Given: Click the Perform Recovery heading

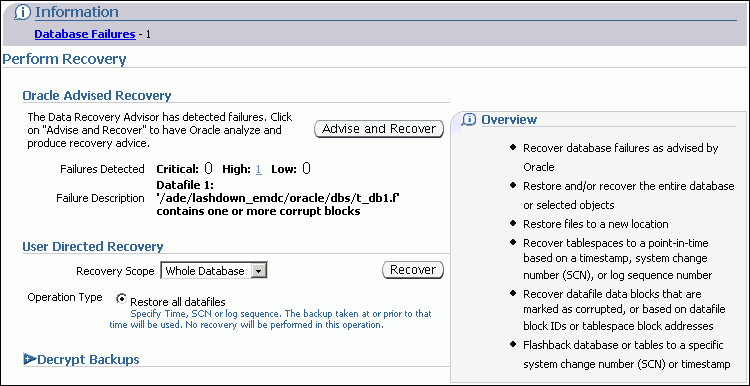Looking at the screenshot, I should coord(65,59).
